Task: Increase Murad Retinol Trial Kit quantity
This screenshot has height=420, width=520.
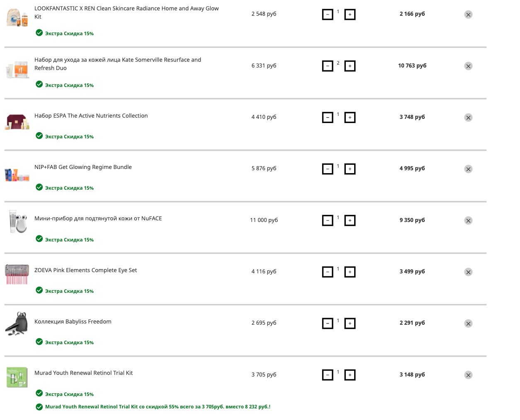Action: pos(350,375)
